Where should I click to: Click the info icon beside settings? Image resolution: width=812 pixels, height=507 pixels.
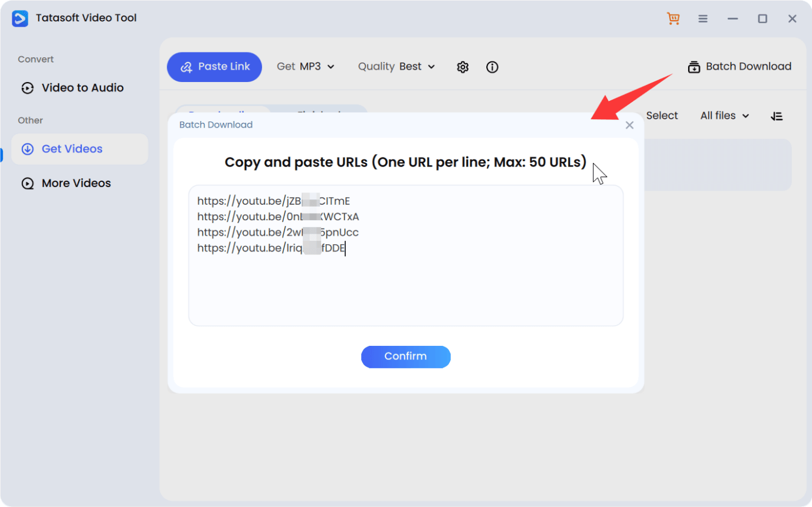(492, 67)
